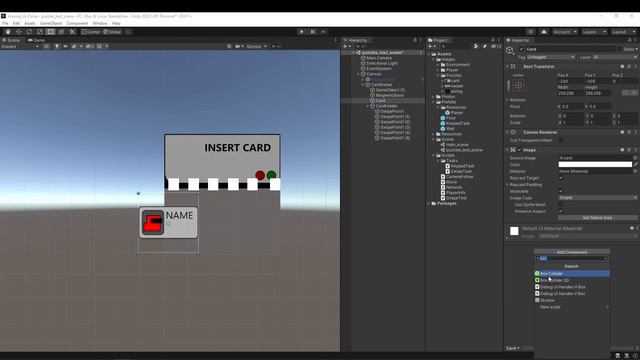The image size is (640, 360).
Task: Collapse CardHolder object in Hierarchy
Action: click(x=368, y=106)
